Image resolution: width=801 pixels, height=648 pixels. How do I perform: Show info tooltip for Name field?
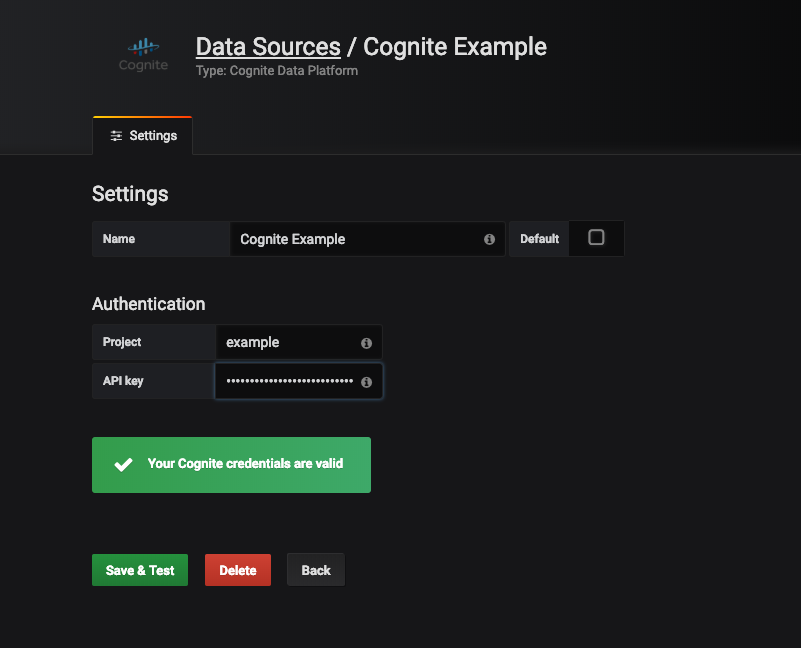489,239
